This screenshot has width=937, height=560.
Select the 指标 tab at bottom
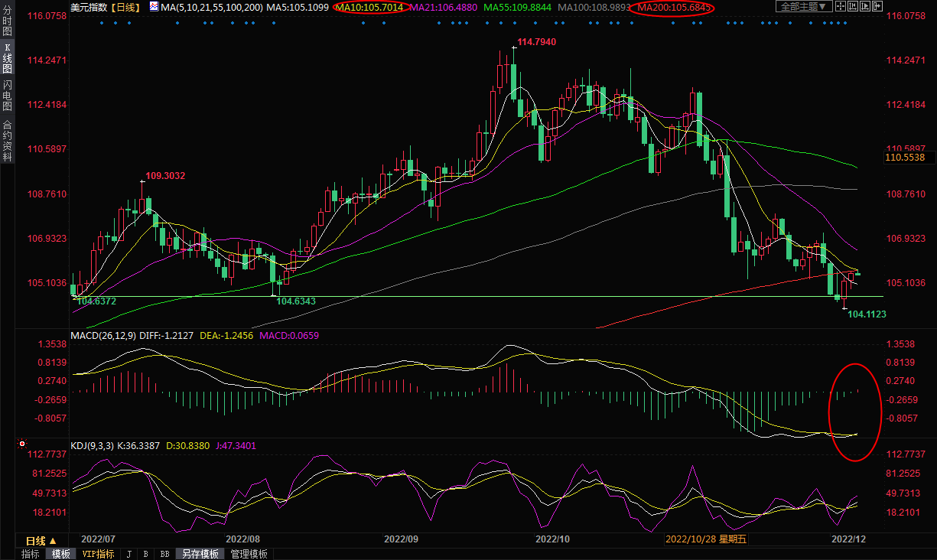[x=31, y=554]
